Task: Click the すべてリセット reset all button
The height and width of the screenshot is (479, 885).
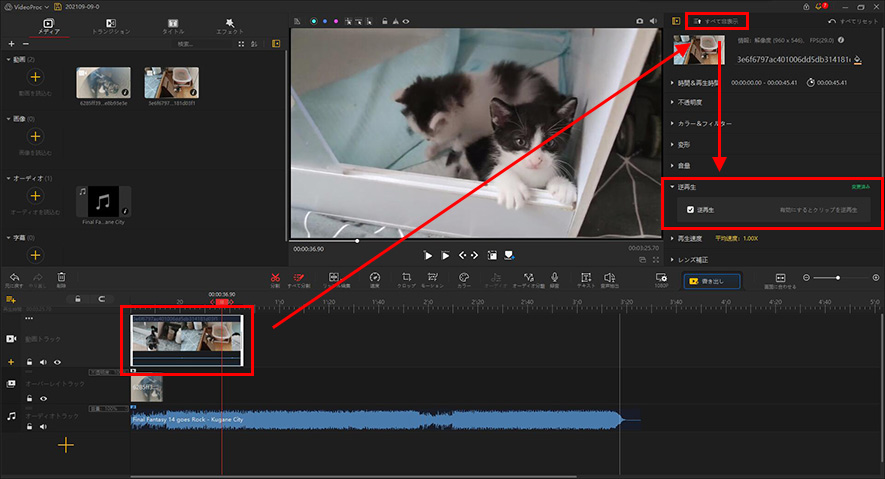Action: [852, 21]
